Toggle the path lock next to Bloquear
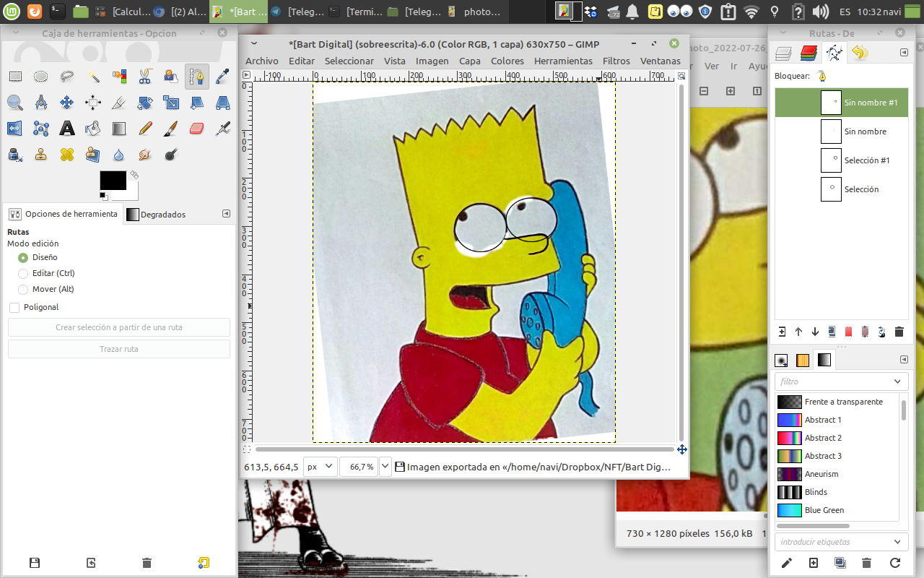 tap(821, 76)
